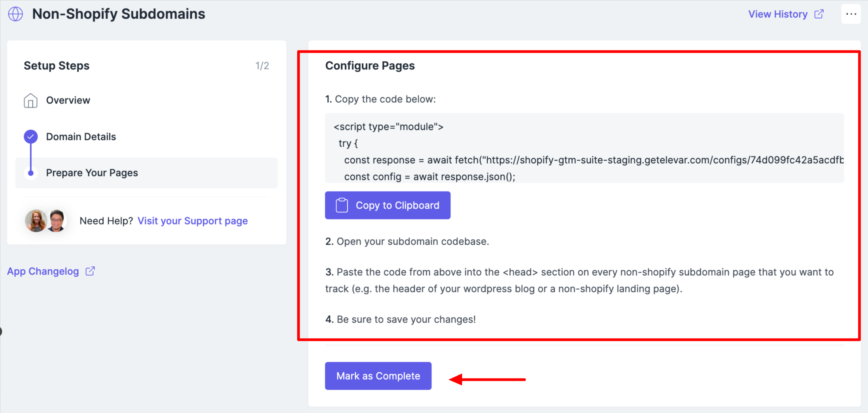Click the Copy to Clipboard button
Viewport: 868px width, 413px height.
tap(388, 205)
